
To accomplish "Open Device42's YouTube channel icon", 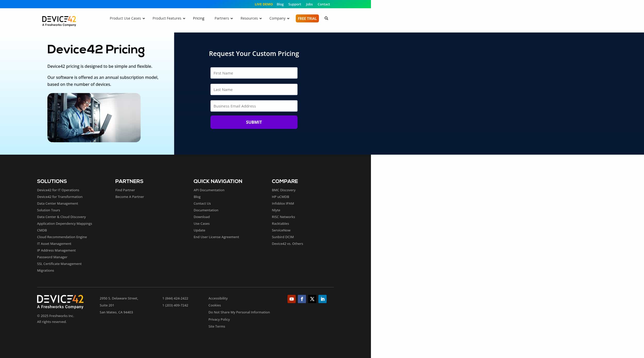I will click(x=291, y=299).
